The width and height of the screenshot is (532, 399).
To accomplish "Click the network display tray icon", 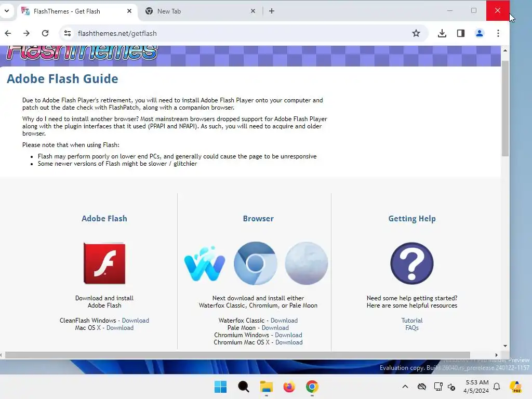I will 438,387.
